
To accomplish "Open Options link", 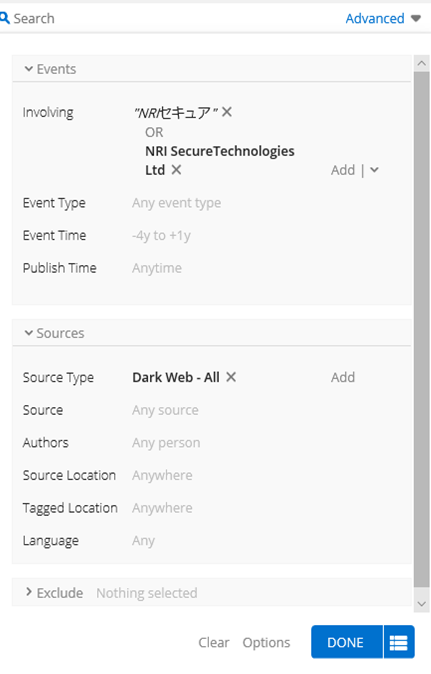I will pyautogui.click(x=266, y=642).
